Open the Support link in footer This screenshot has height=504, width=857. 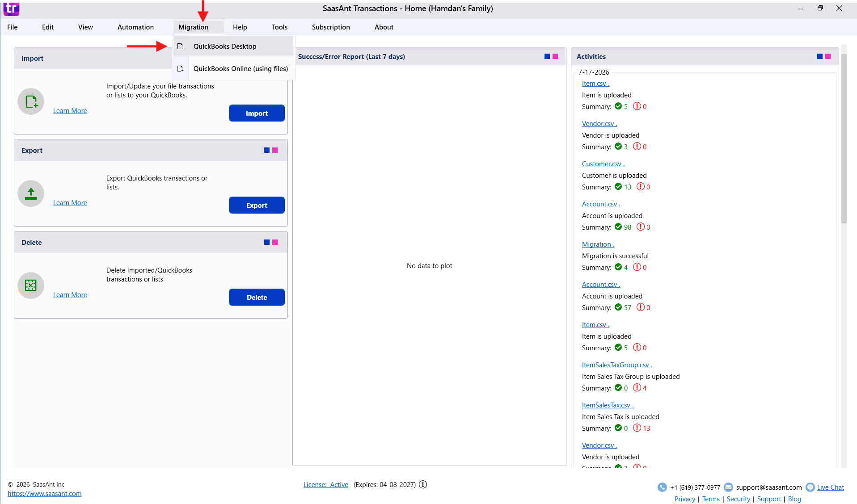(769, 499)
